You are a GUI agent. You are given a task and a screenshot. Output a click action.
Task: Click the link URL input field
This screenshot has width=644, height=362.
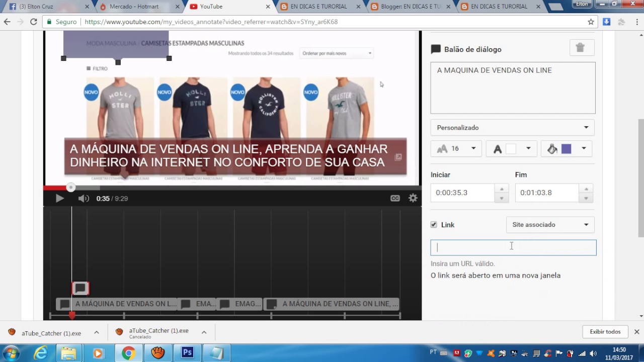click(x=513, y=247)
